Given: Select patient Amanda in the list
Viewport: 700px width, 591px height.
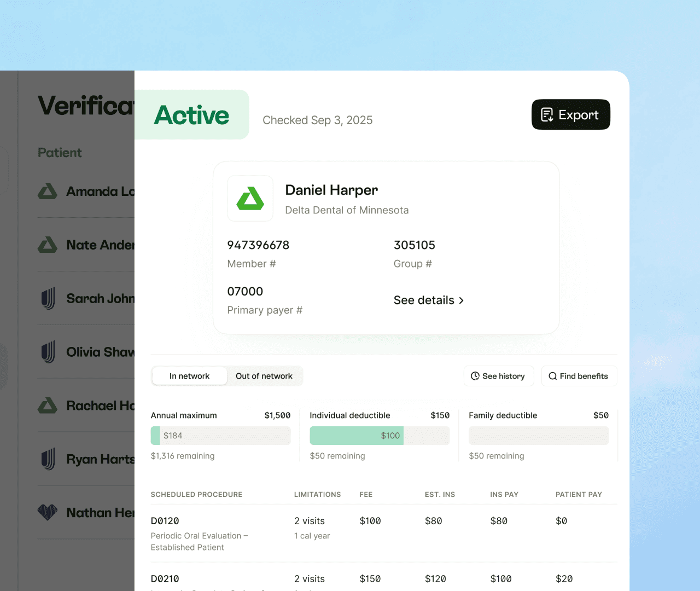Looking at the screenshot, I should point(86,192).
